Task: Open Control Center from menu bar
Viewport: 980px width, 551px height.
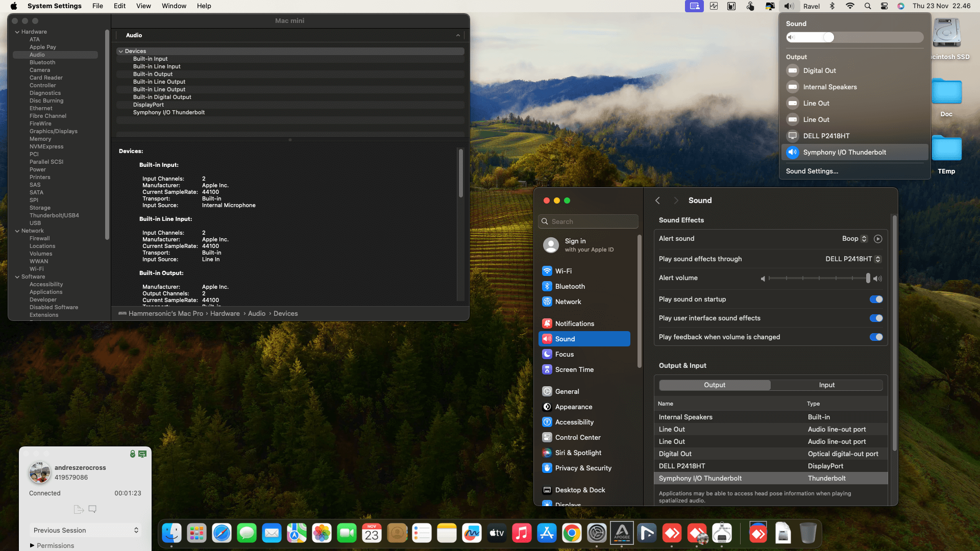Action: tap(885, 6)
